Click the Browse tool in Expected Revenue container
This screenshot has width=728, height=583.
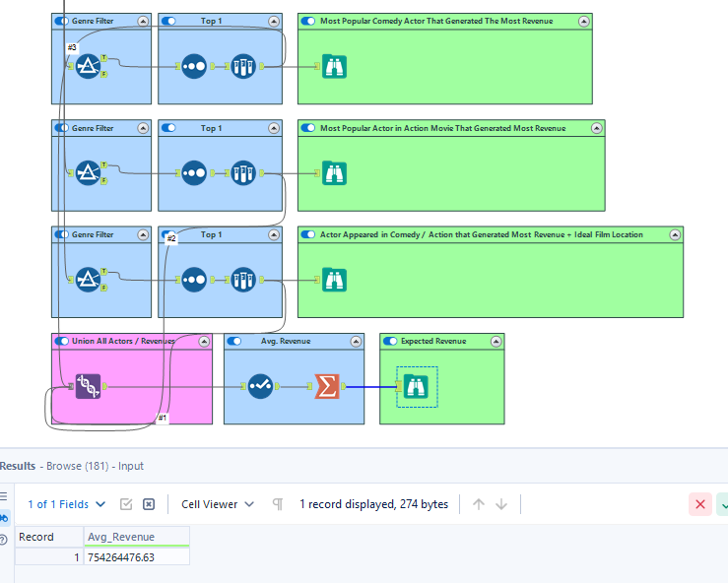click(416, 386)
